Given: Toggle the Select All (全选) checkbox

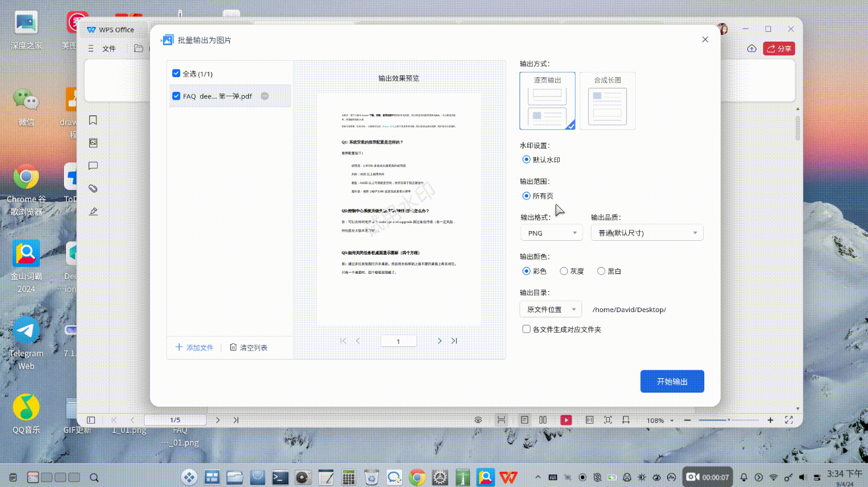Looking at the screenshot, I should point(176,74).
